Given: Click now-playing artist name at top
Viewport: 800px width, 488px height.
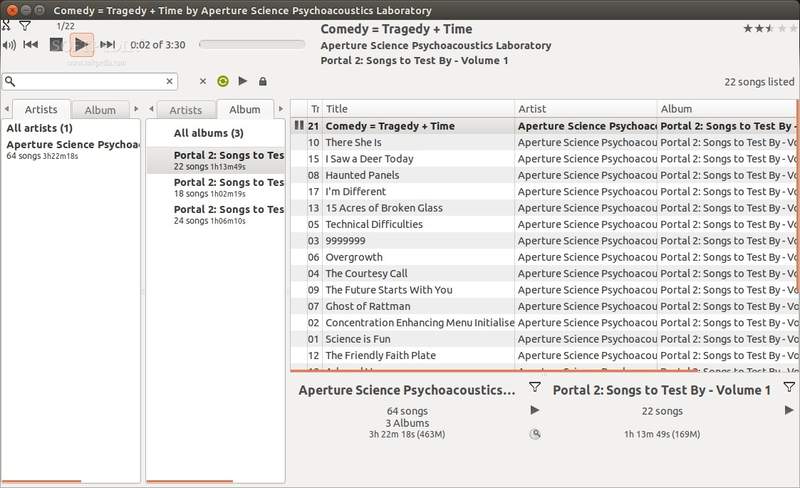Looking at the screenshot, I should pos(436,45).
